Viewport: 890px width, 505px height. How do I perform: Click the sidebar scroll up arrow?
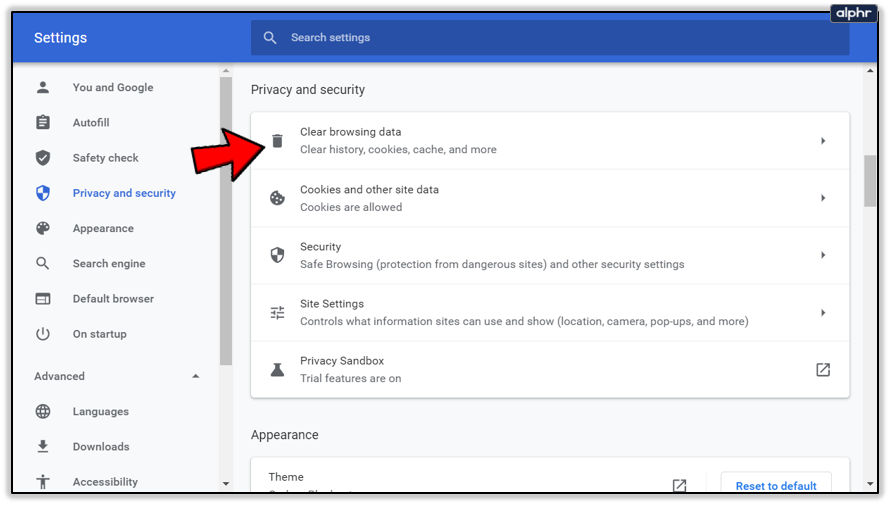[x=226, y=71]
